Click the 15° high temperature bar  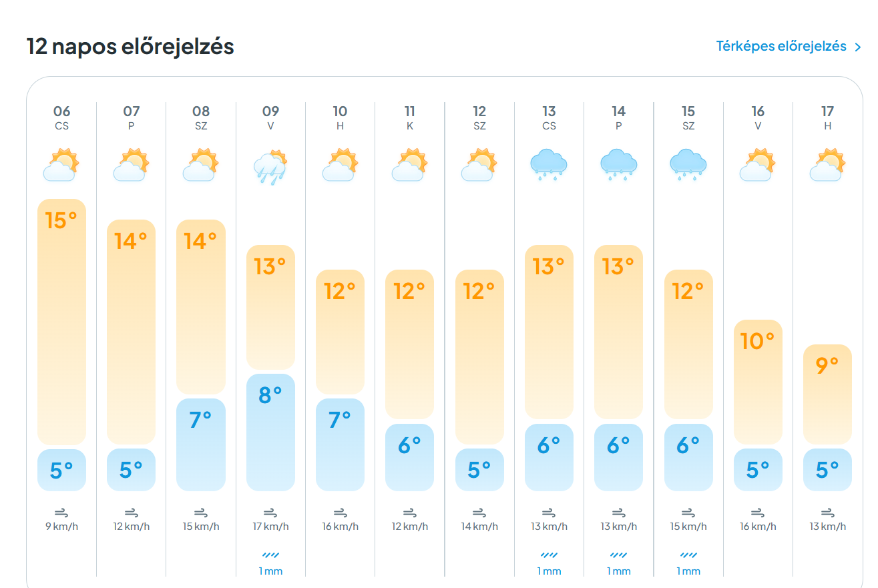(x=61, y=322)
